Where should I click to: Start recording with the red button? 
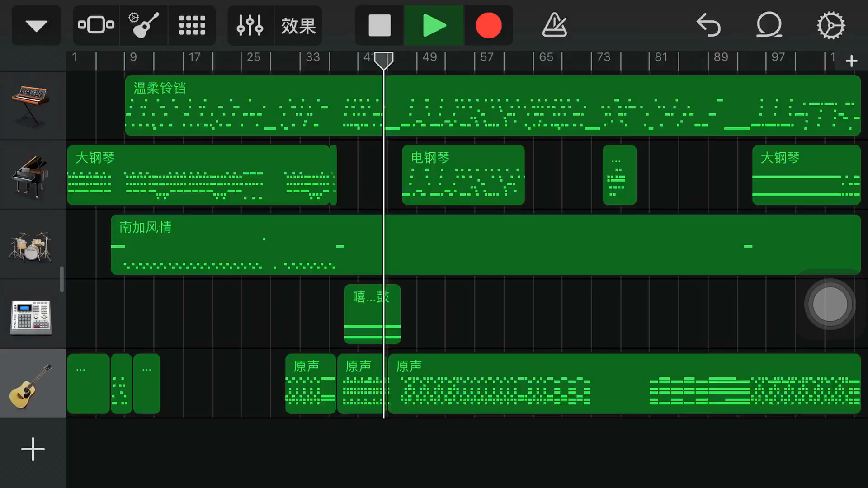pyautogui.click(x=489, y=25)
